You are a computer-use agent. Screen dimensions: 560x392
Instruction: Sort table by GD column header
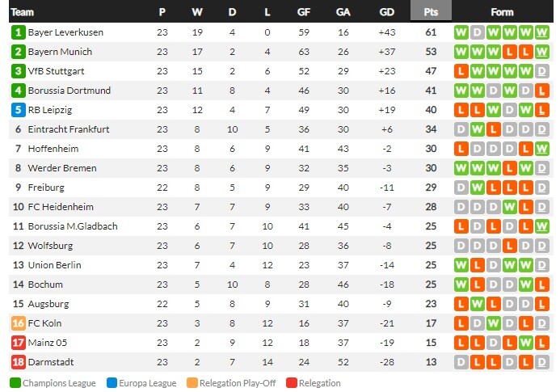pos(387,12)
